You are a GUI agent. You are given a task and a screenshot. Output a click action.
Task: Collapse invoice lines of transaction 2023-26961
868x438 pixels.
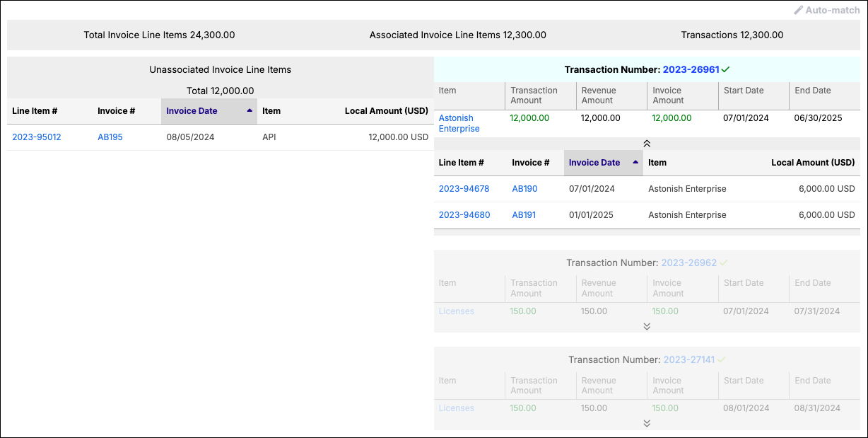(647, 143)
